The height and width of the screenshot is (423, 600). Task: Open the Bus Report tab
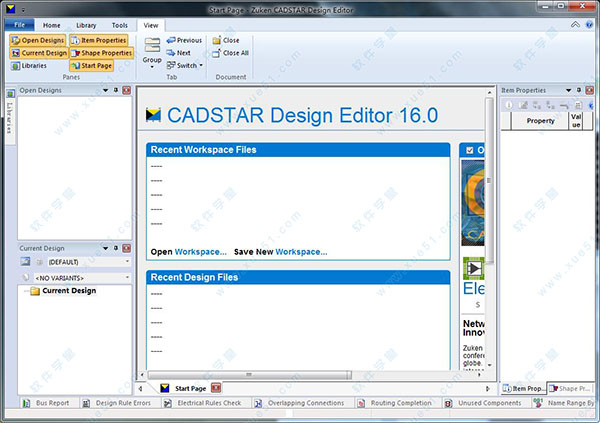46,403
